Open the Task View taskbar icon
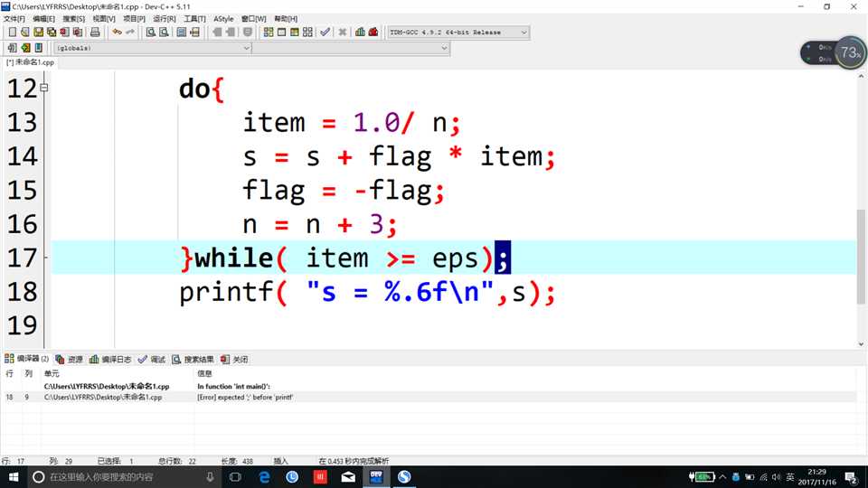The height and width of the screenshot is (488, 868). tap(235, 477)
